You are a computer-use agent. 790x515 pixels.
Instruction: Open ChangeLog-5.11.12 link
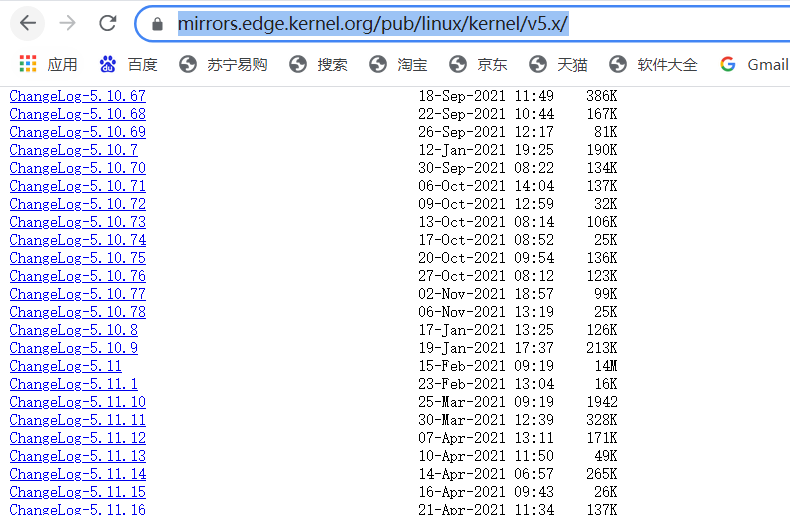[78, 438]
